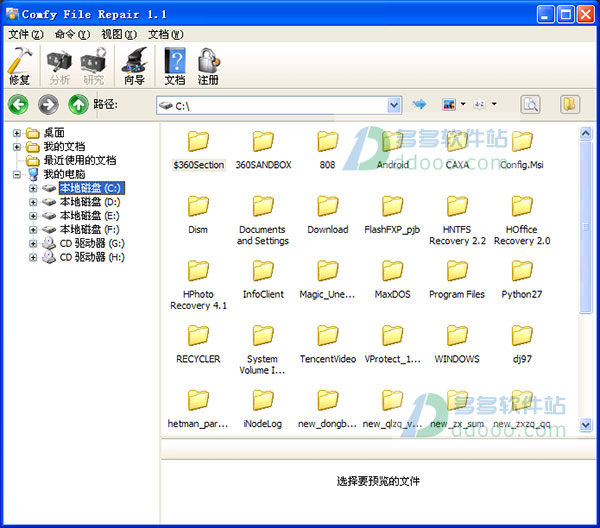Open the $360Section folder
Image resolution: width=600 pixels, height=528 pixels.
(198, 150)
